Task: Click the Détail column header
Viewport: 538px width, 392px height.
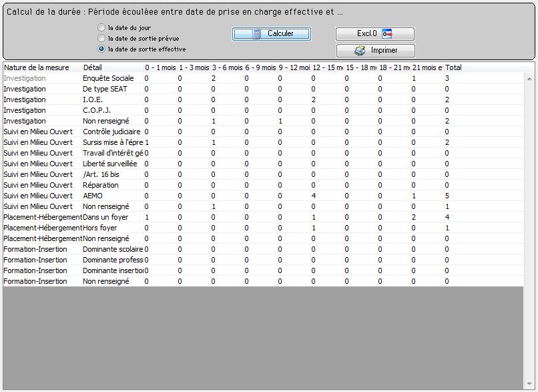Action: coord(113,67)
